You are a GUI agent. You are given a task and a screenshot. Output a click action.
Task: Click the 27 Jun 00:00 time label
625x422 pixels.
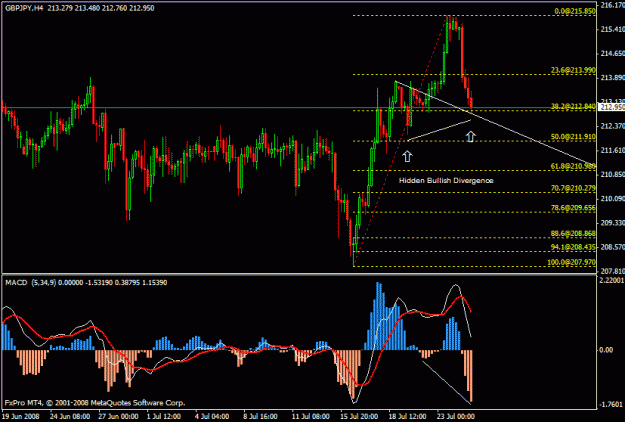tap(118, 416)
